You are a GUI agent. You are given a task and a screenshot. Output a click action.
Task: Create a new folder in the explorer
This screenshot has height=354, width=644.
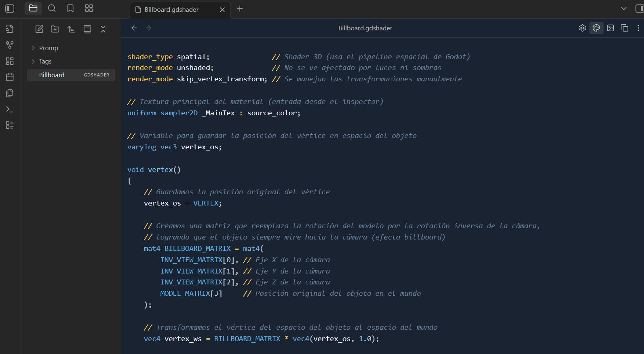[55, 29]
